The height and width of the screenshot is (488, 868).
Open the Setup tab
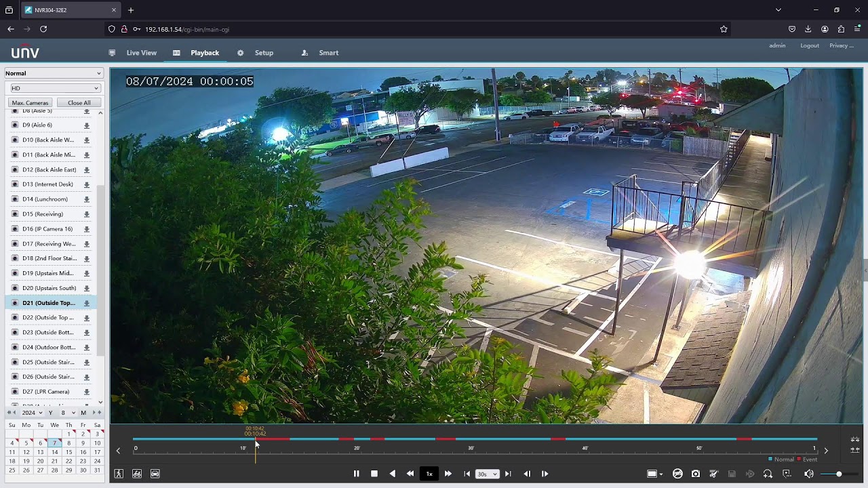tap(264, 53)
